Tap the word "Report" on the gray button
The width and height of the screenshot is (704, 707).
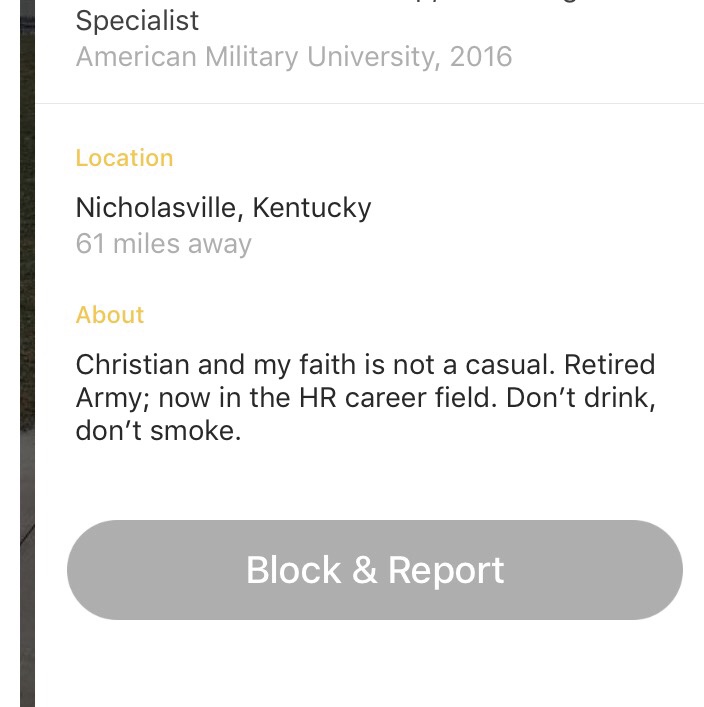[x=446, y=570]
